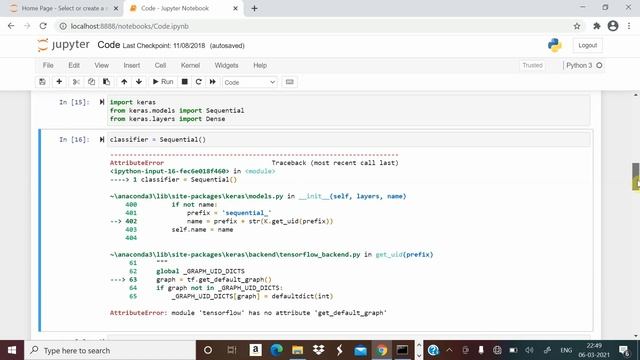Screen dimensions: 640x360
Task: Open Task View on the taskbar
Action: [x=232, y=350]
